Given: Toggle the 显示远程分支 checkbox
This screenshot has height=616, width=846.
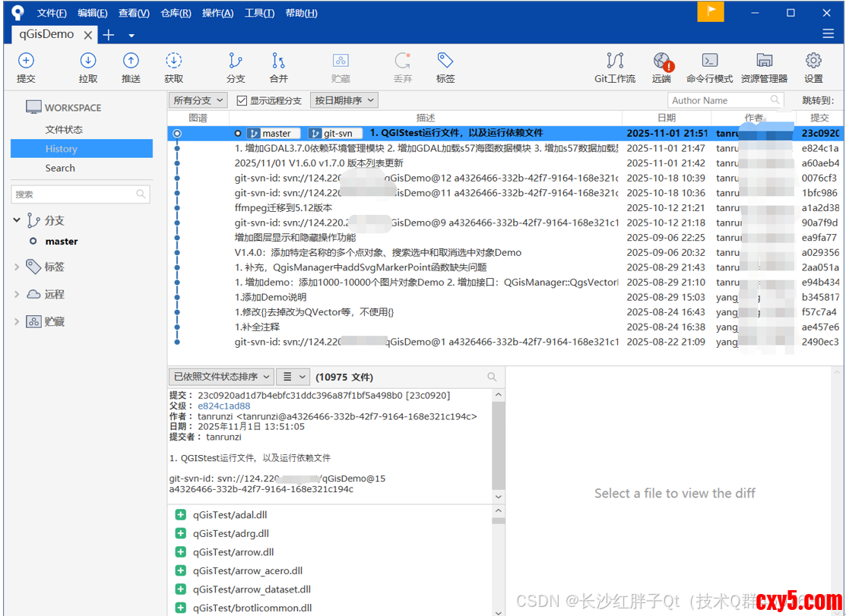Looking at the screenshot, I should coord(242,100).
